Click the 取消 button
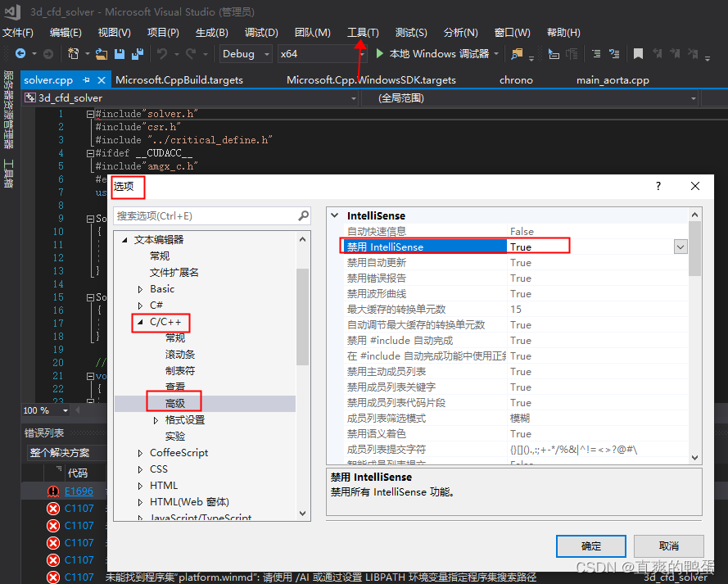 click(x=668, y=546)
